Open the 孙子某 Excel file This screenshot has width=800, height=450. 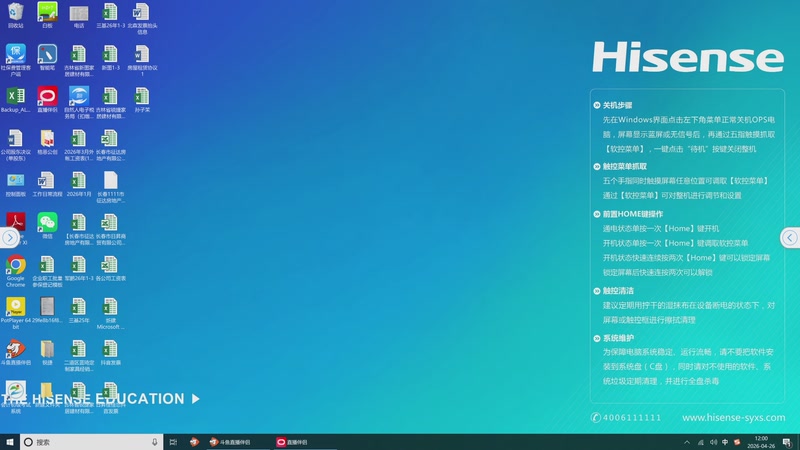point(142,99)
